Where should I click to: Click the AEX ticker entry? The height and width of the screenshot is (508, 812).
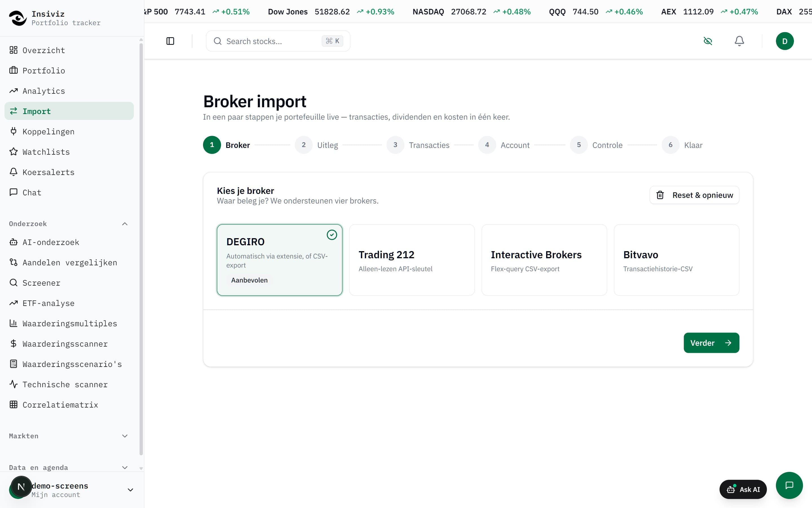pyautogui.click(x=709, y=12)
